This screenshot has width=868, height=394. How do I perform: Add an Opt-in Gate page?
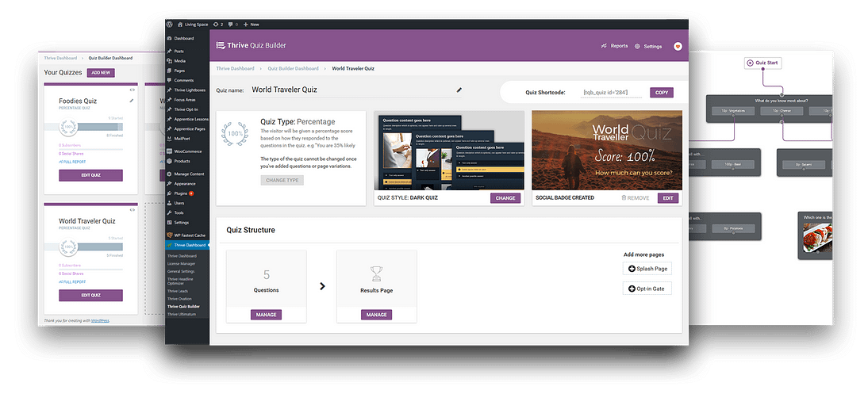[647, 289]
